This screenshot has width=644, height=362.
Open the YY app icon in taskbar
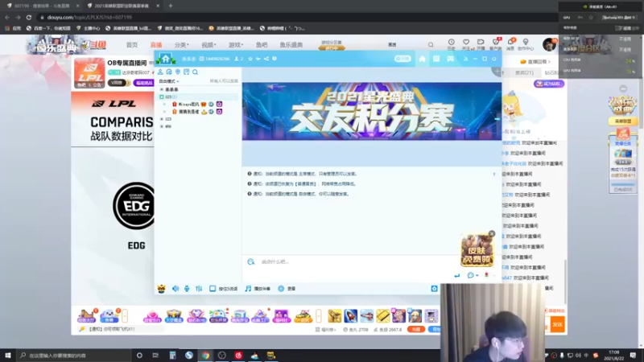click(x=271, y=356)
